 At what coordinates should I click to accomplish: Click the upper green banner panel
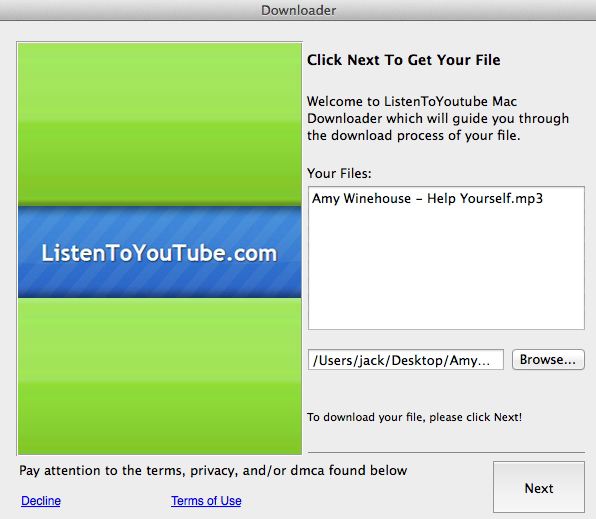[159, 124]
